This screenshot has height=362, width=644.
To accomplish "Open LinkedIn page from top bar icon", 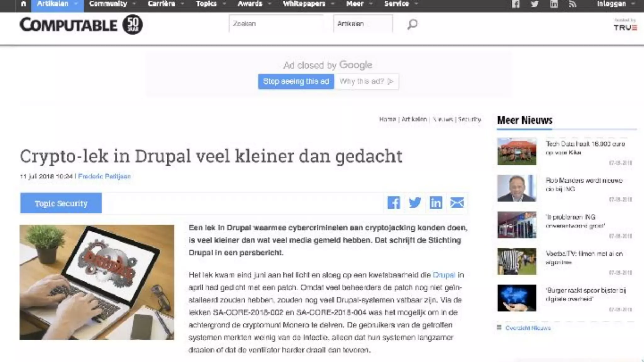I will (554, 4).
